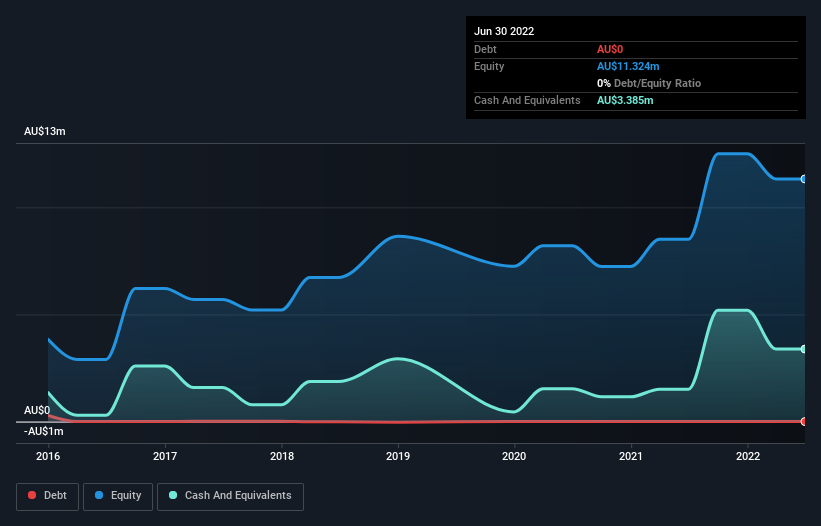The height and width of the screenshot is (526, 821).
Task: Click the 0% Debt/Equity Ratio text
Action: (x=649, y=83)
